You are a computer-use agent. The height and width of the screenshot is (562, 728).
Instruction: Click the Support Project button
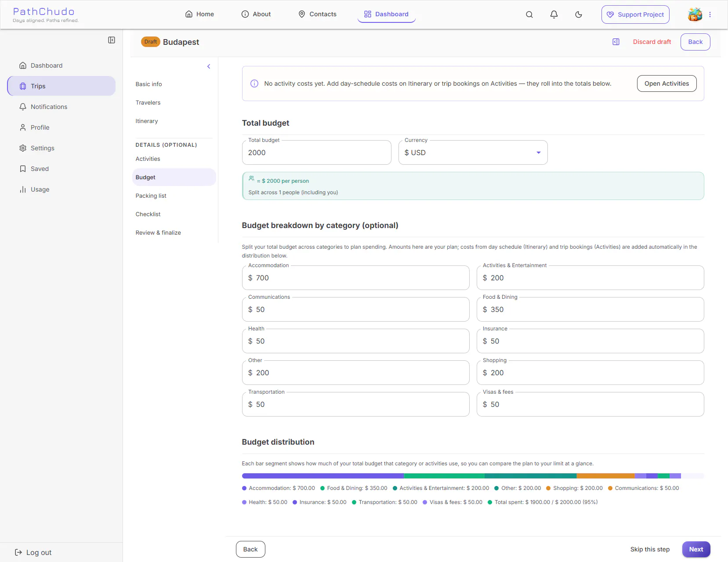click(x=635, y=15)
